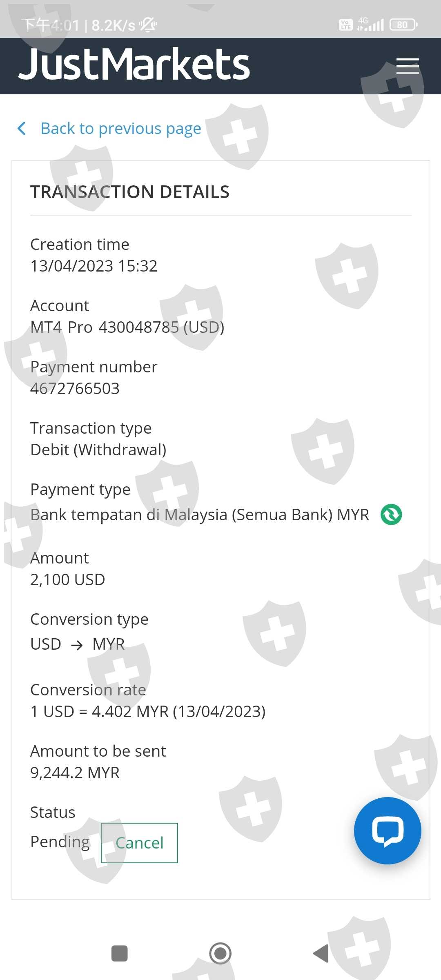
Task: Tap the battery indicator in status bar
Action: [403, 25]
